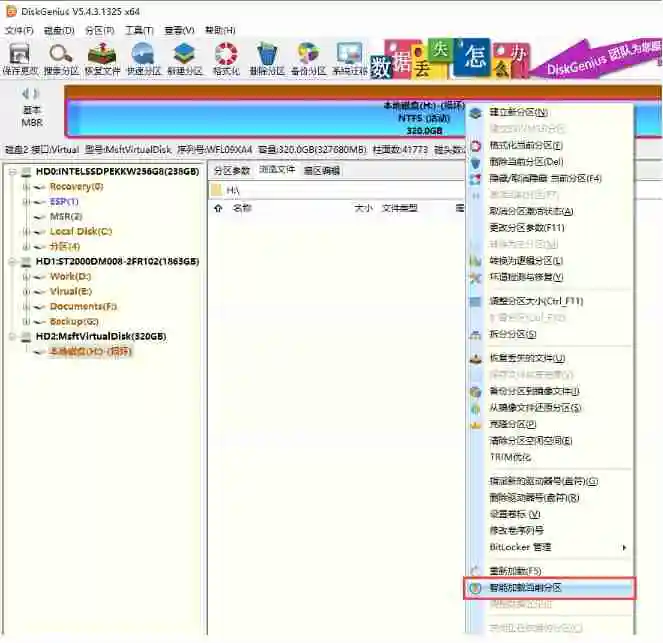Select the MSR(2) partition in tree

click(66, 217)
